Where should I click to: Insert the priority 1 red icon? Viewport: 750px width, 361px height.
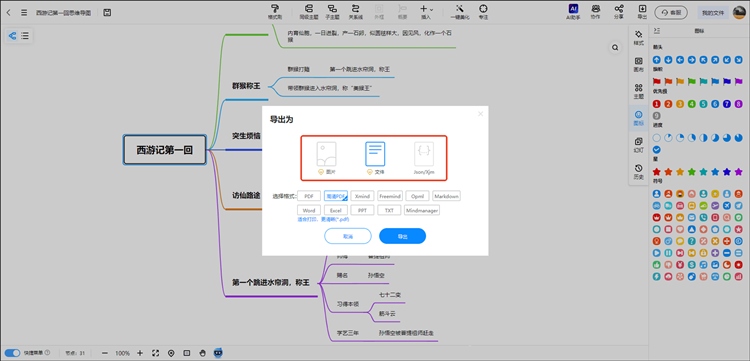click(x=657, y=104)
